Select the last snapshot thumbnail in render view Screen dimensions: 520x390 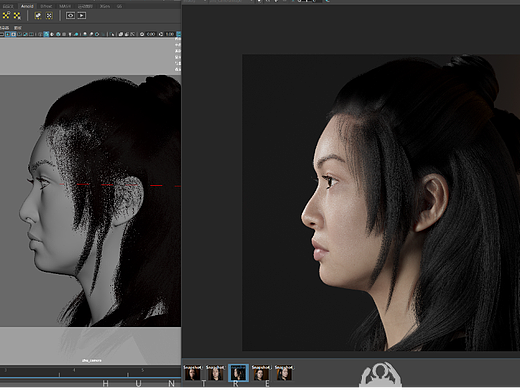coord(284,373)
